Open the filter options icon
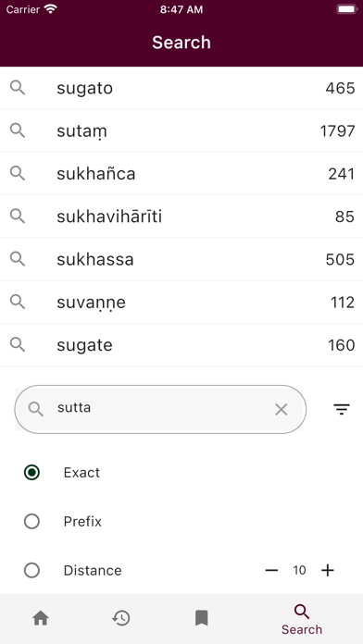 341,409
